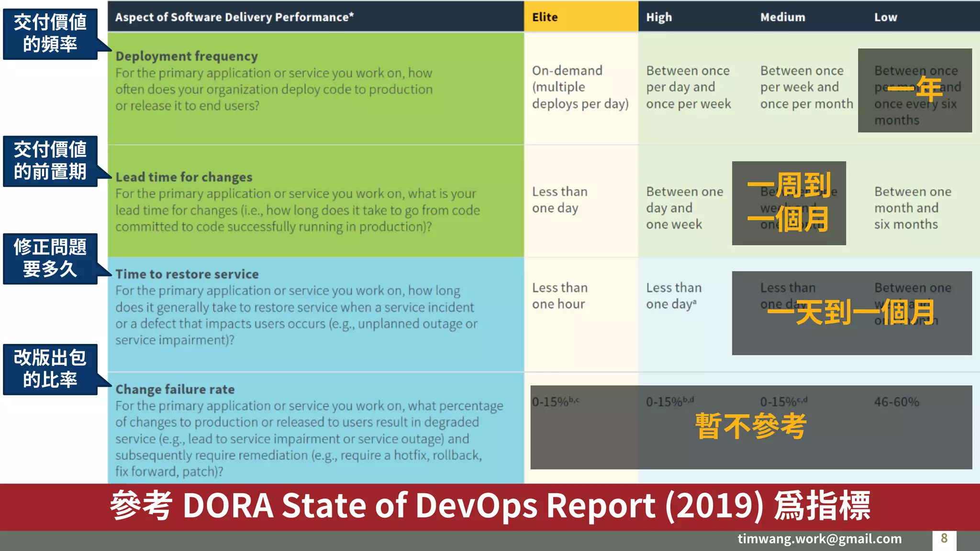Screen dimensions: 980x551
Task: Click the 改版出包的比率 callout label
Action: pyautogui.click(x=50, y=369)
